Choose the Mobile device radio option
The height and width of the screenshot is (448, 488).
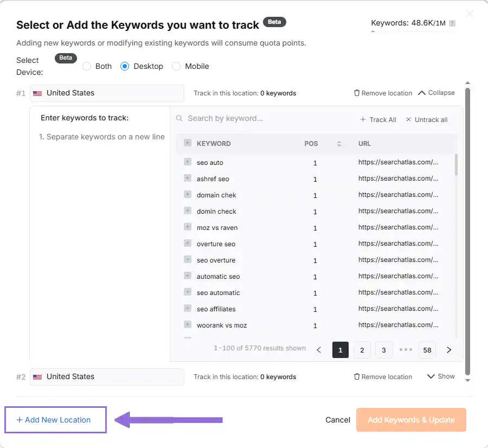176,66
